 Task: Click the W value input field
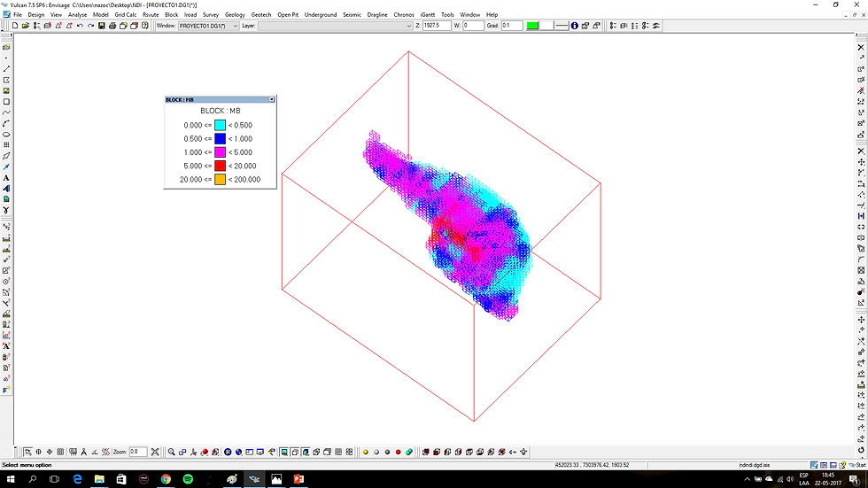(473, 26)
